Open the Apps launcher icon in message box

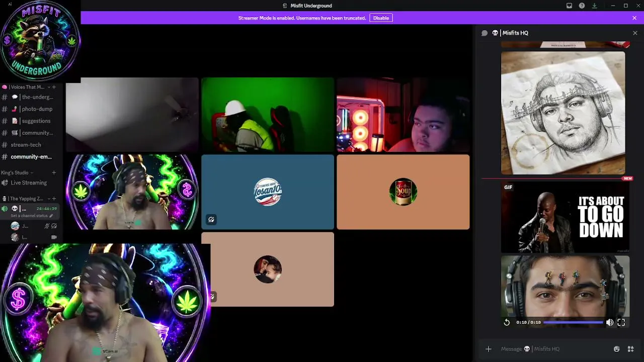click(630, 349)
